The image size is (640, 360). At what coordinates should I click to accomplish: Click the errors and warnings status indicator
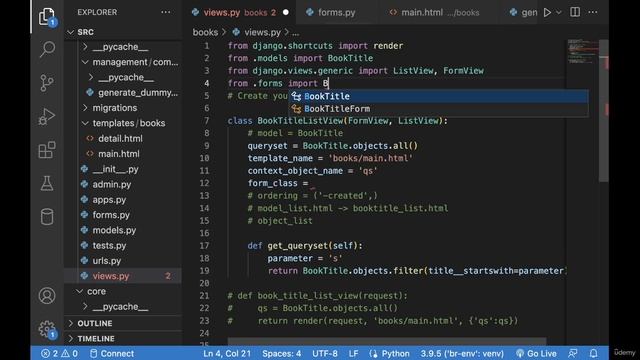pyautogui.click(x=60, y=353)
